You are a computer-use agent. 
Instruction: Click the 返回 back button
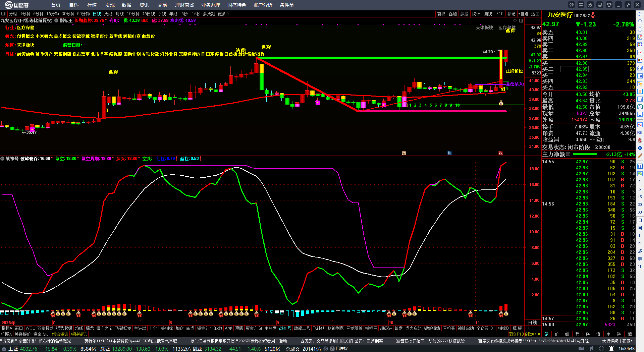tap(535, 14)
